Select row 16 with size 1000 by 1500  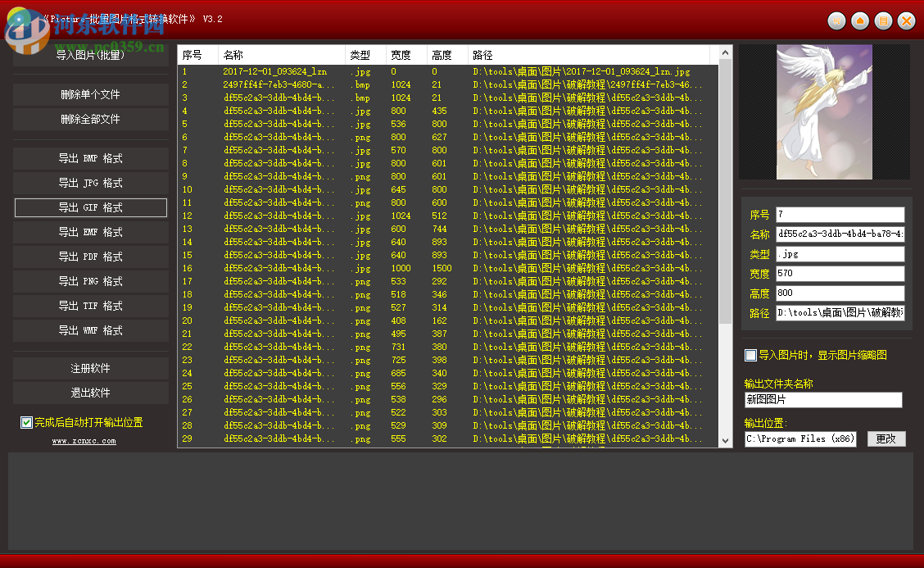[448, 268]
